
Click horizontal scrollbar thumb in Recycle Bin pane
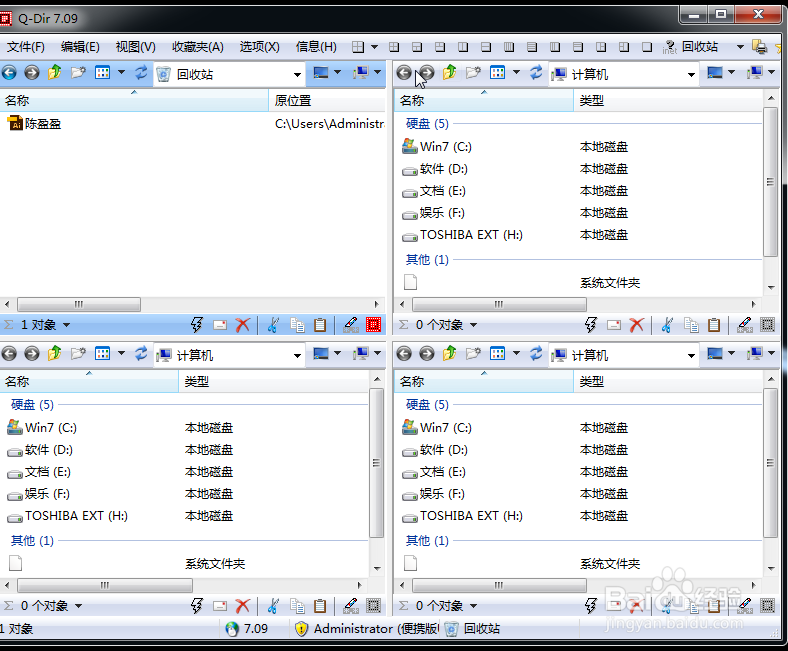79,304
